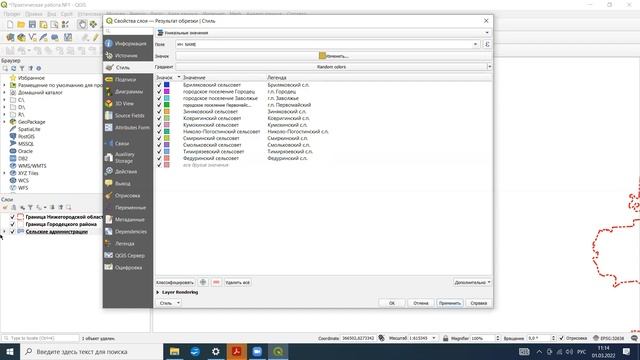Viewport: 640px width, 360px height.
Task: Toggle visibility of Граница Нижегородской области layer
Action: pyautogui.click(x=12, y=217)
